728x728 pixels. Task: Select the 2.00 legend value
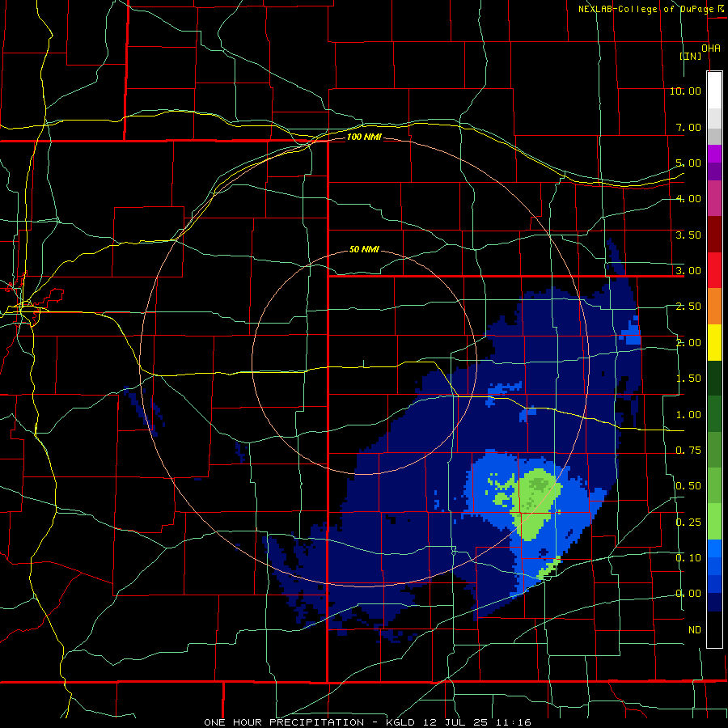688,343
